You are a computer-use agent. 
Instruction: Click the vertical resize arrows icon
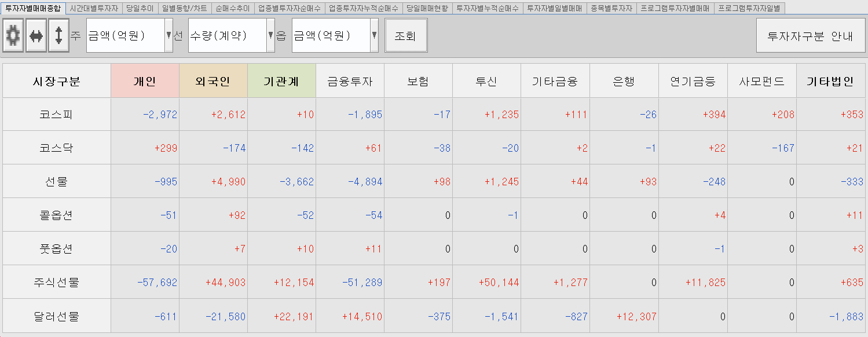[58, 35]
